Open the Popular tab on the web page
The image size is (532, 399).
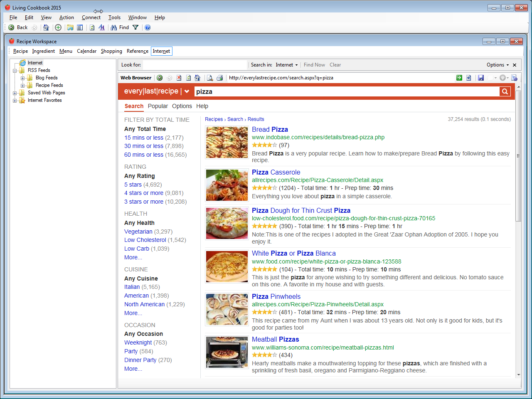[x=158, y=106]
